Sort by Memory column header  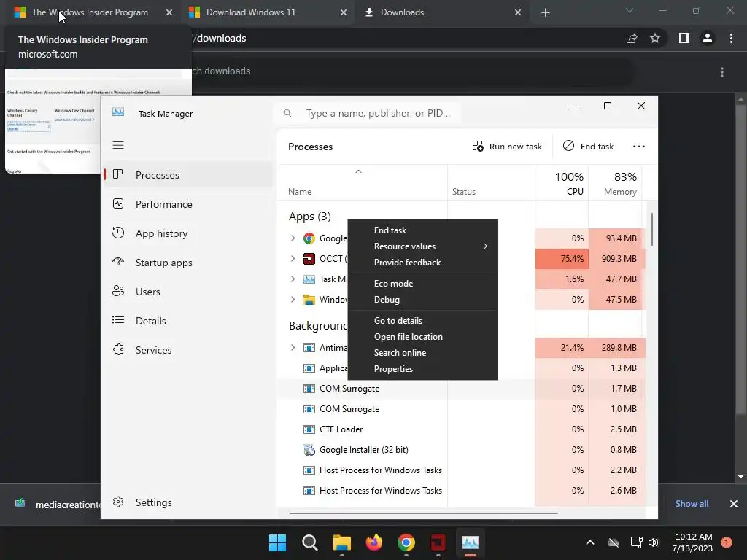point(615,183)
